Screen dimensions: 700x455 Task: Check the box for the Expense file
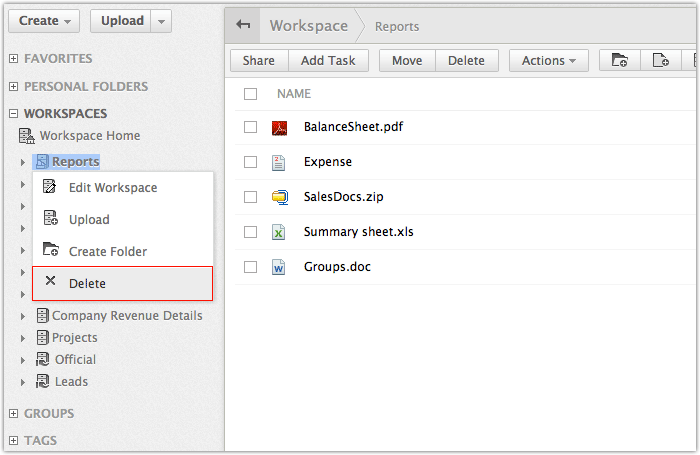[251, 162]
